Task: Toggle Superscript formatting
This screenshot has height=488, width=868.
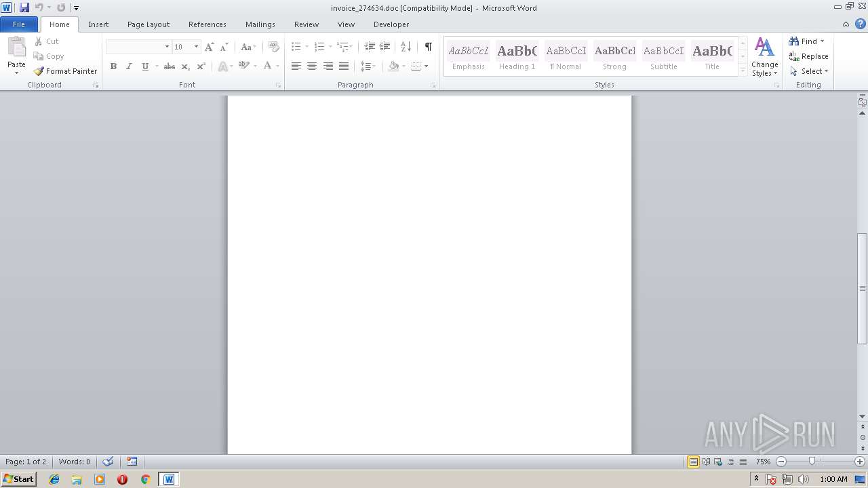Action: (201, 66)
